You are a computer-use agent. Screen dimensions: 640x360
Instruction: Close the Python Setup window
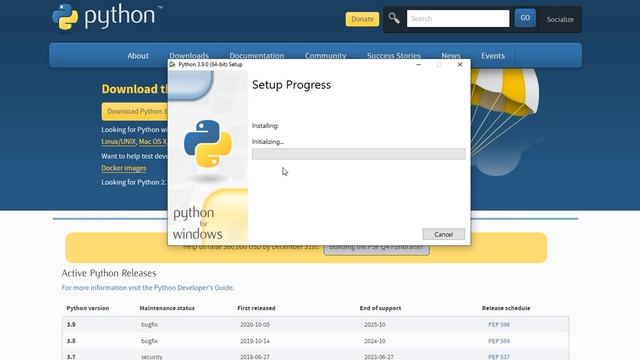click(460, 64)
